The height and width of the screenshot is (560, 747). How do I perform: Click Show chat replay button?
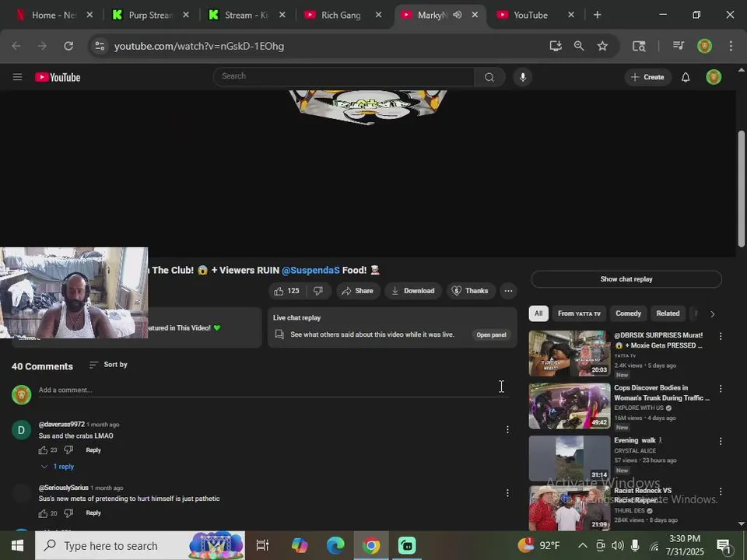[626, 279]
